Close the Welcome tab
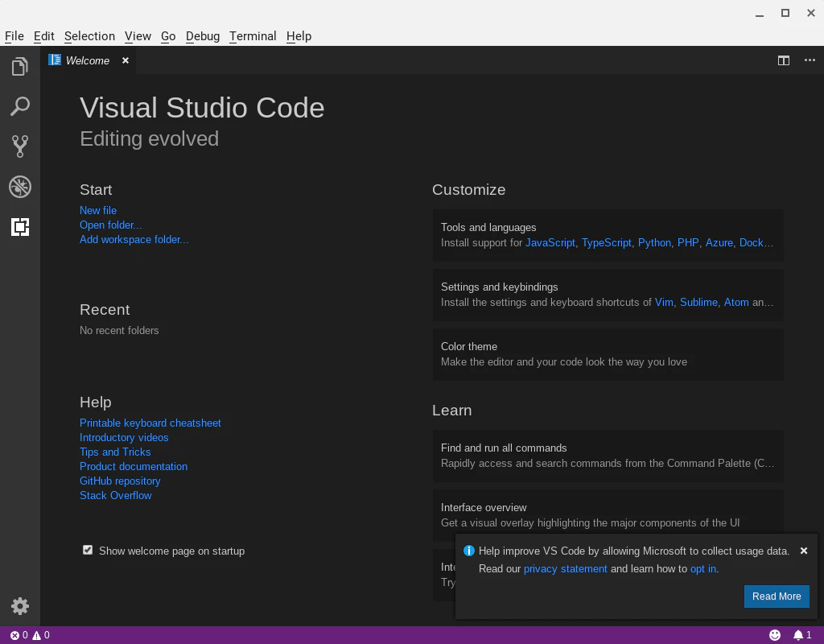The width and height of the screenshot is (824, 644). (x=126, y=60)
